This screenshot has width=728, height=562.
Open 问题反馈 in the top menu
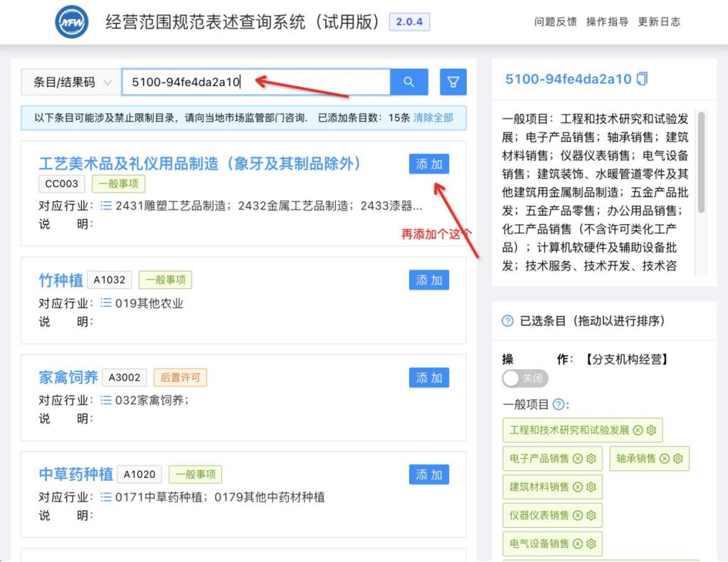[555, 22]
